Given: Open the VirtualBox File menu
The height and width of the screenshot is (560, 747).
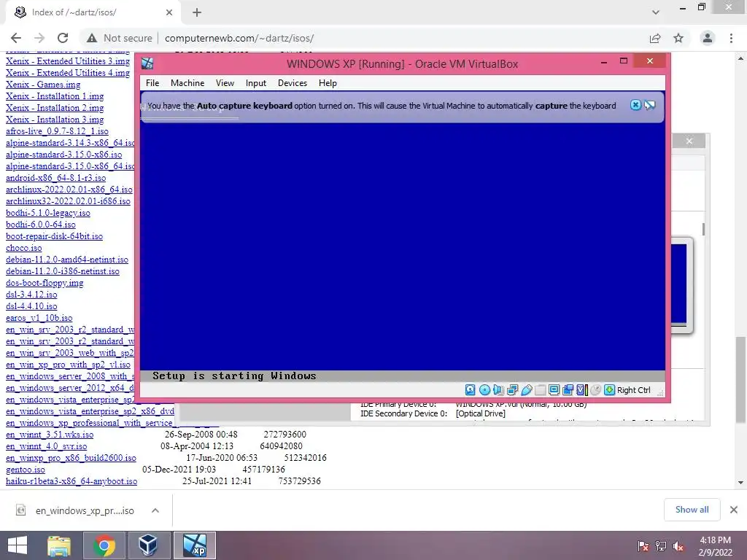Looking at the screenshot, I should [x=152, y=83].
